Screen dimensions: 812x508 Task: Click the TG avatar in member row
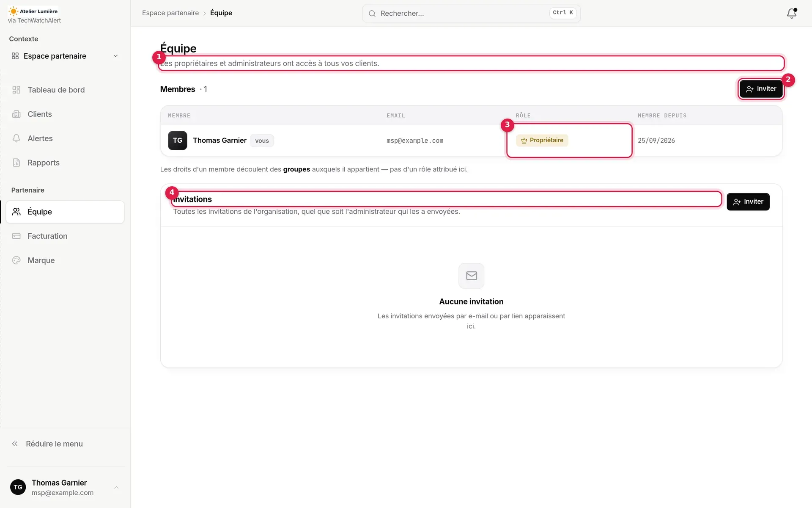click(178, 141)
